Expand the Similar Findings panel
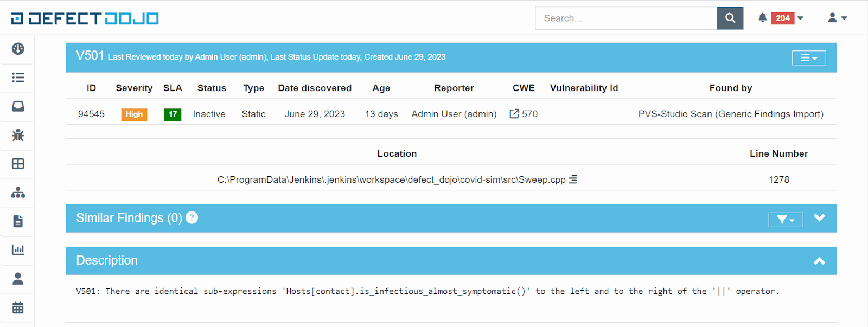The width and height of the screenshot is (868, 327). coord(819,218)
